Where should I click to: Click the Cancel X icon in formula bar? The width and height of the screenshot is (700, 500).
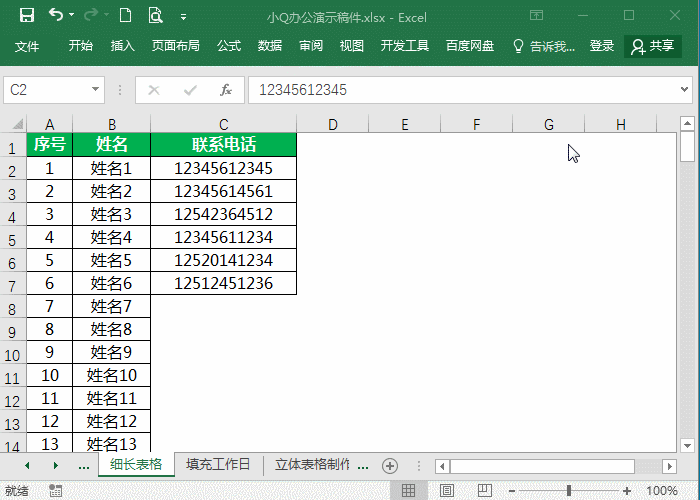pyautogui.click(x=154, y=90)
